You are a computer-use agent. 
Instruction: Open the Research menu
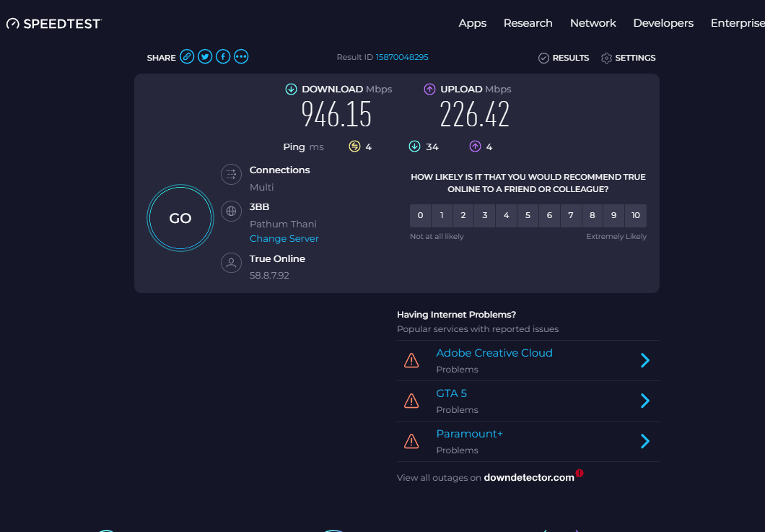coord(528,23)
